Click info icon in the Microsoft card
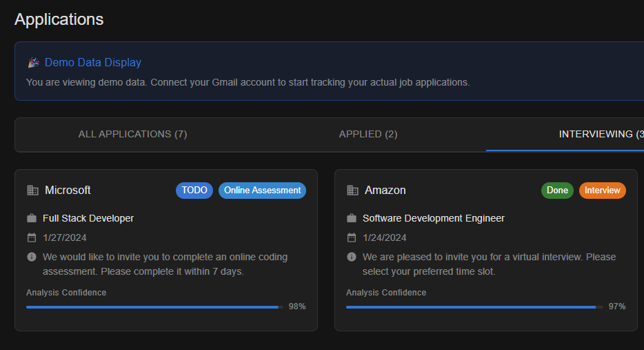 coord(32,257)
